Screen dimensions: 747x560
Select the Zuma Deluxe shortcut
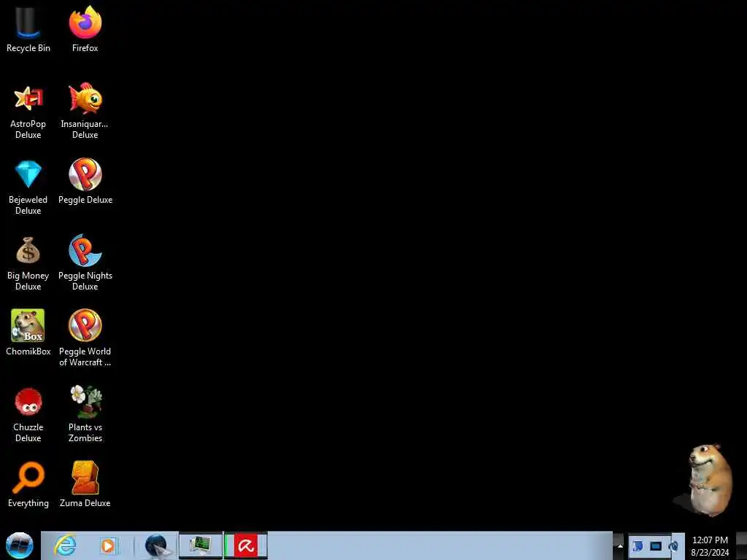[x=85, y=485]
